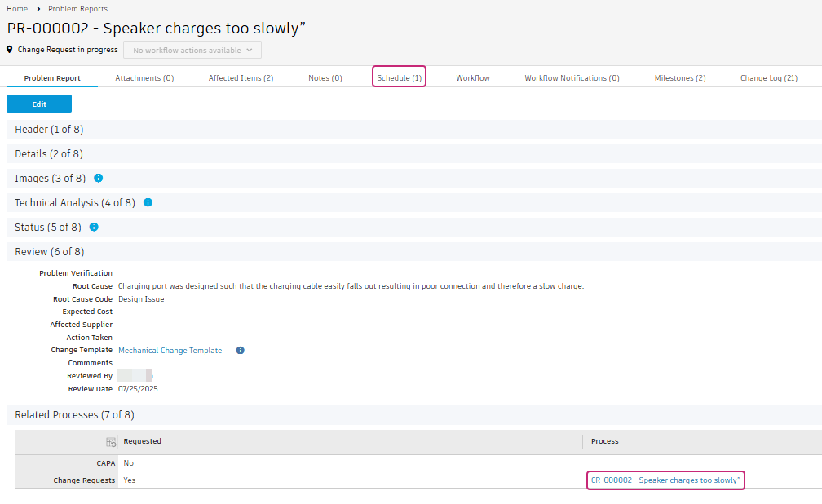
Task: Switch to the Schedule (1) tab
Action: [399, 78]
